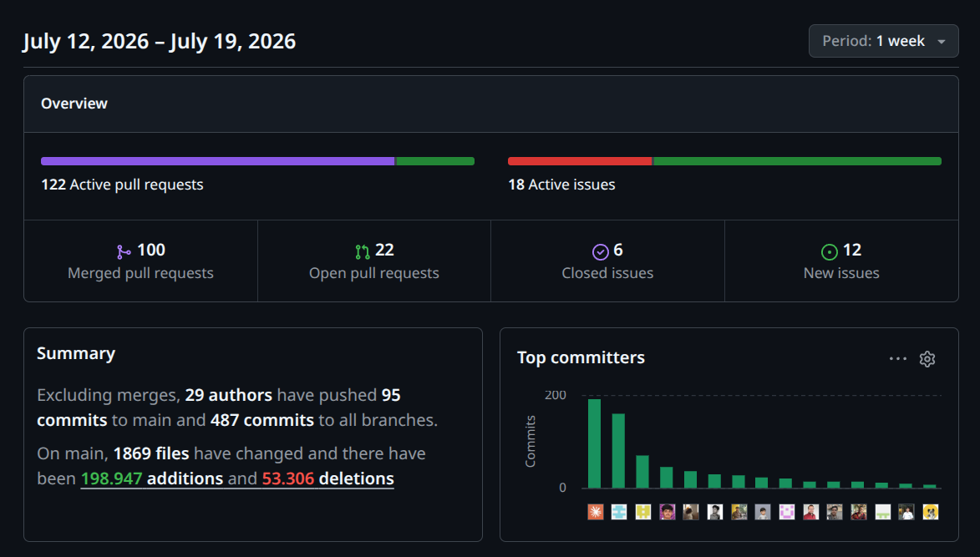
Task: Select the cyan identicon committer avatar
Action: pos(619,512)
